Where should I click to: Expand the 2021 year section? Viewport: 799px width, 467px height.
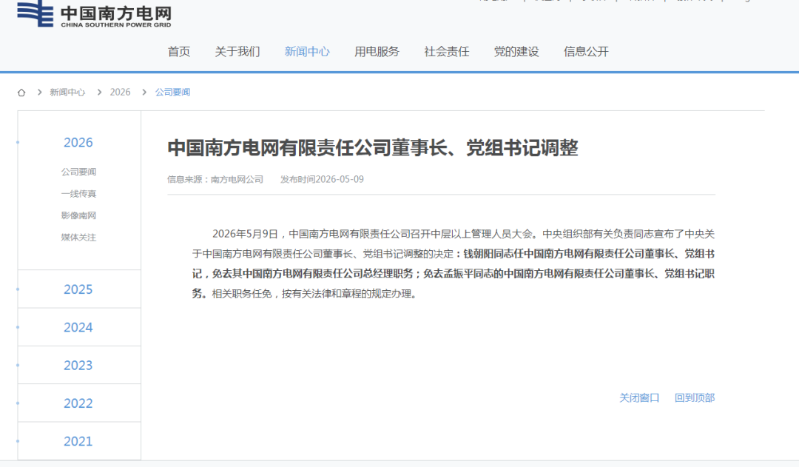[x=78, y=441]
